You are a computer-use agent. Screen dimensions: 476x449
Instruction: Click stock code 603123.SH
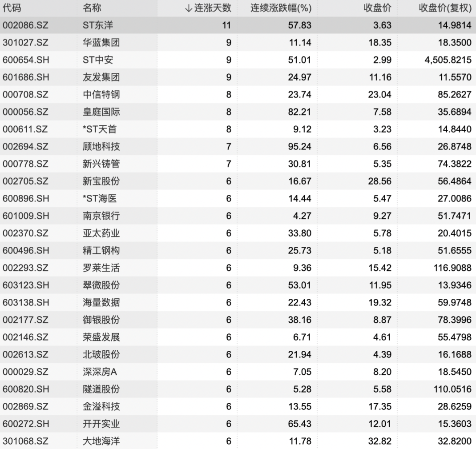click(x=26, y=285)
